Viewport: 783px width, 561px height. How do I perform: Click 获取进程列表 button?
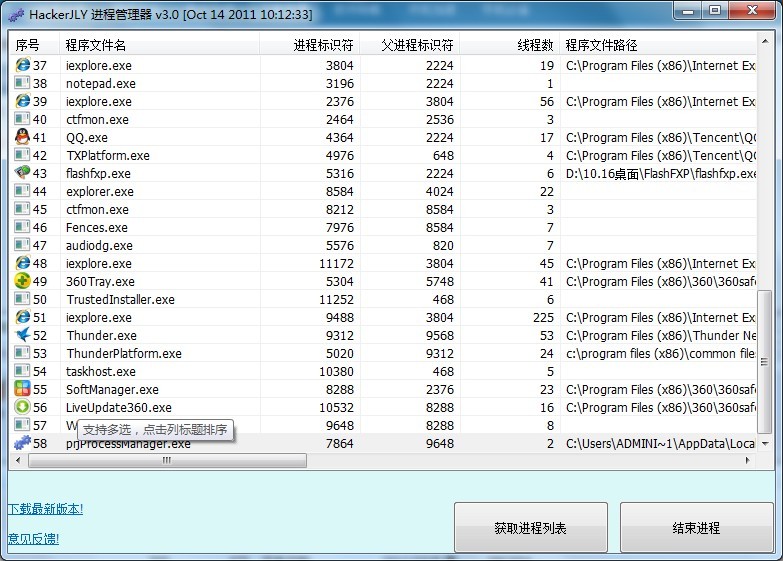coord(530,528)
